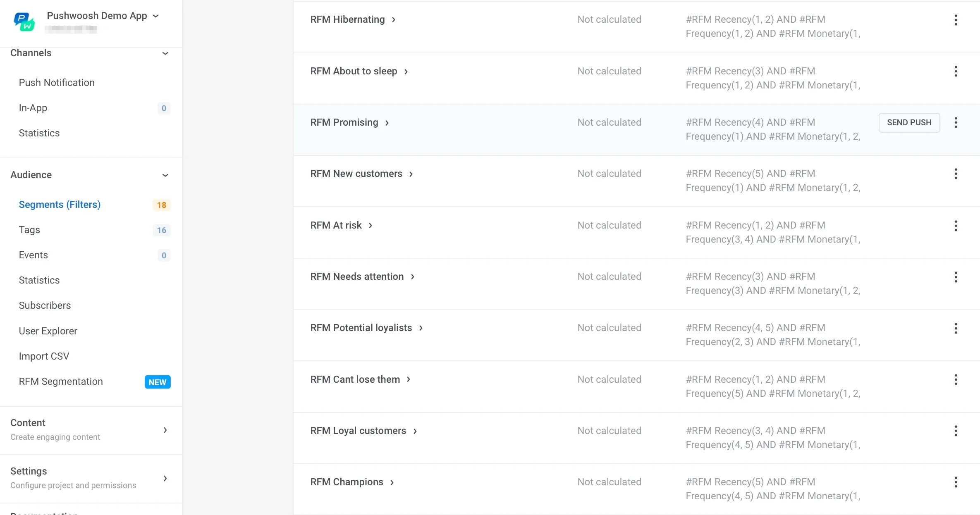Open the RFM Potential loyalists segment
This screenshot has width=980, height=515.
(x=361, y=328)
